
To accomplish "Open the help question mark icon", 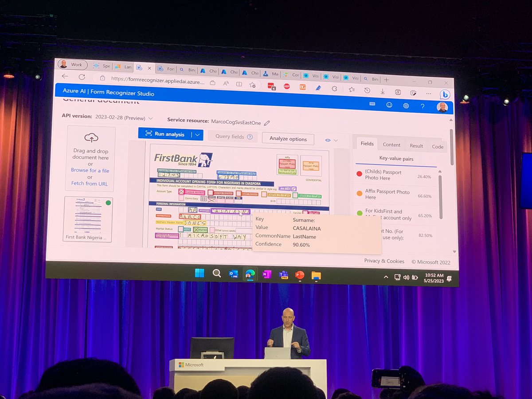I will point(422,106).
